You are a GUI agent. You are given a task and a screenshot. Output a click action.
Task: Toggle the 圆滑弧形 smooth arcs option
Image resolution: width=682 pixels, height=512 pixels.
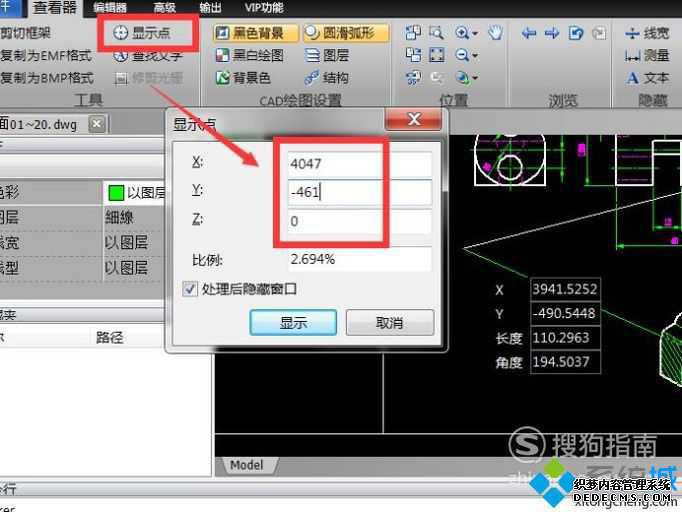point(345,33)
